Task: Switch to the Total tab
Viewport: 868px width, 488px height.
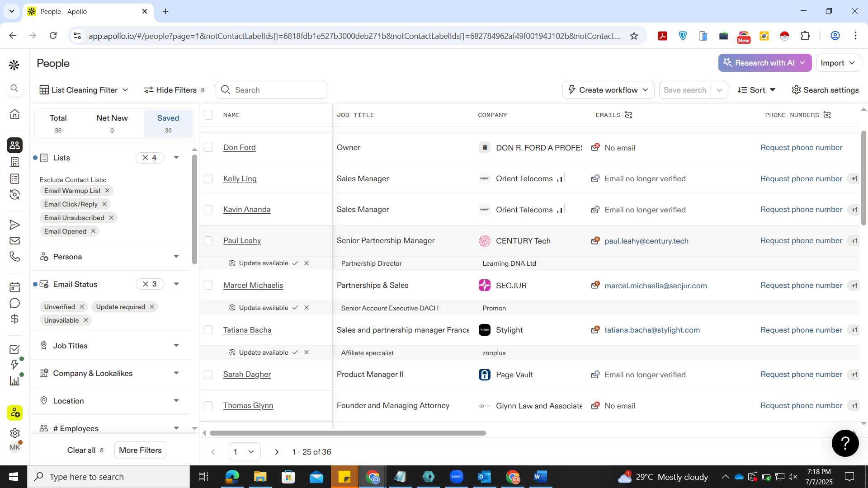Action: pyautogui.click(x=58, y=123)
